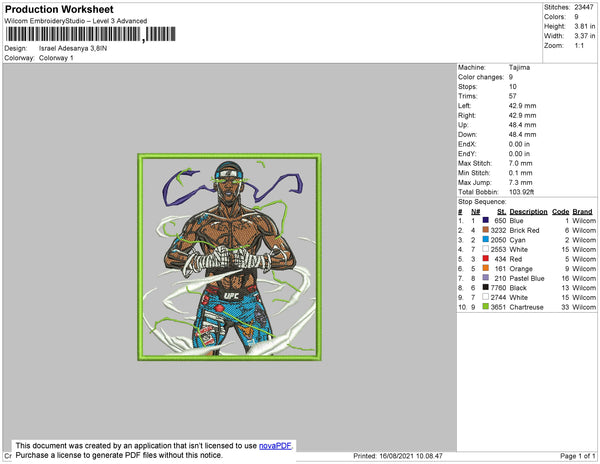Click the design name Israel Adesanya 3,8IN
This screenshot has height=464, width=600.
73,49
